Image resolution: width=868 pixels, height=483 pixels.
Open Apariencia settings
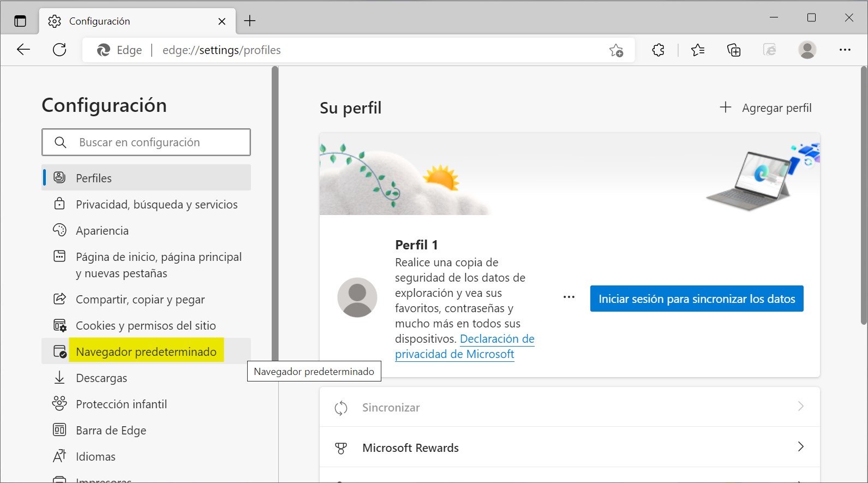point(146,230)
